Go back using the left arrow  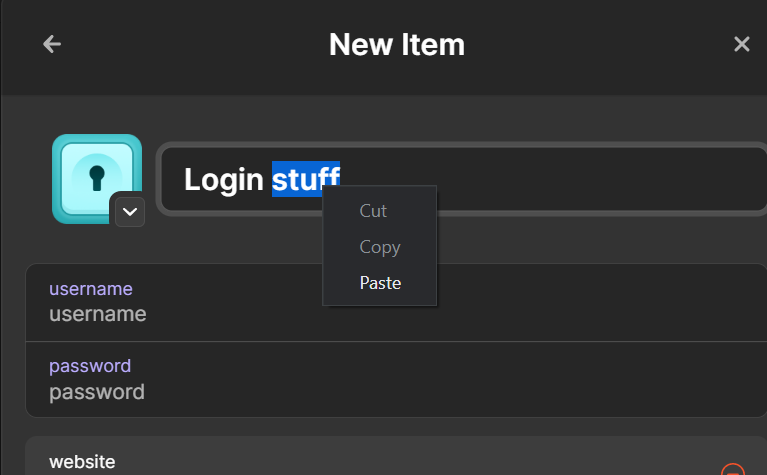(52, 44)
